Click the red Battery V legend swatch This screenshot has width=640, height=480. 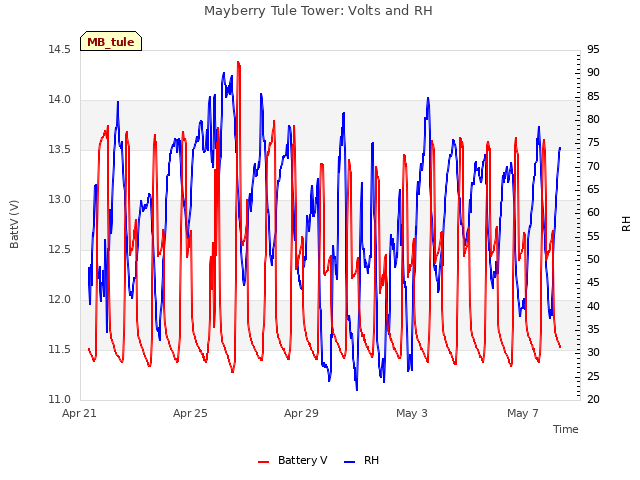click(x=264, y=462)
